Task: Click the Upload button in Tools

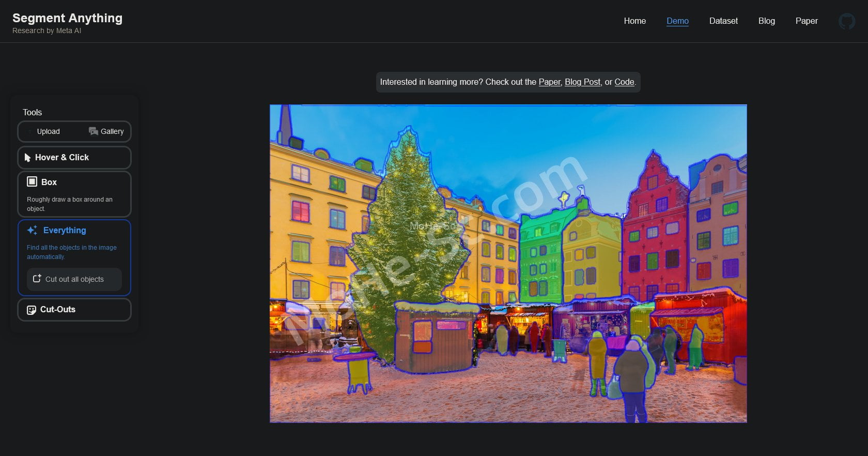Action: click(x=48, y=131)
